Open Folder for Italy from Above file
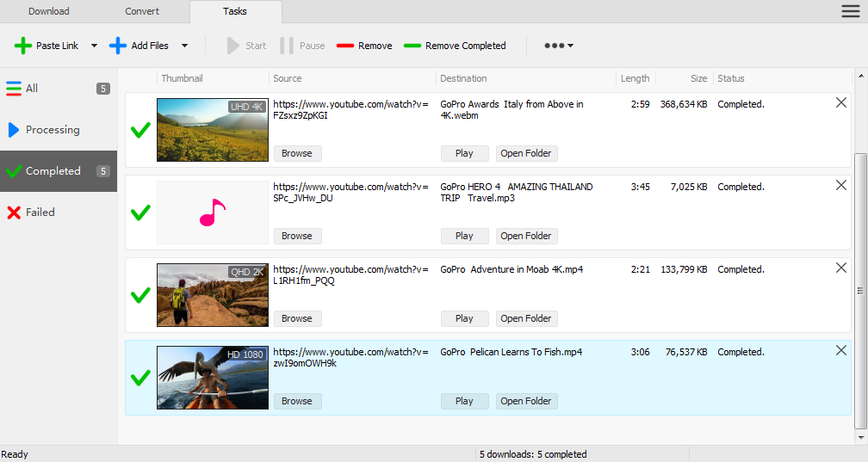The image size is (868, 462). (526, 153)
